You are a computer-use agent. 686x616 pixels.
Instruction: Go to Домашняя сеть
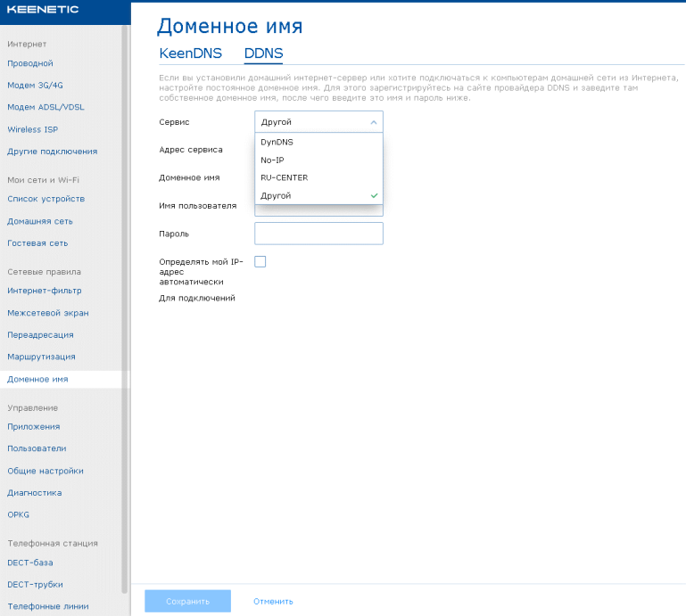click(x=40, y=221)
